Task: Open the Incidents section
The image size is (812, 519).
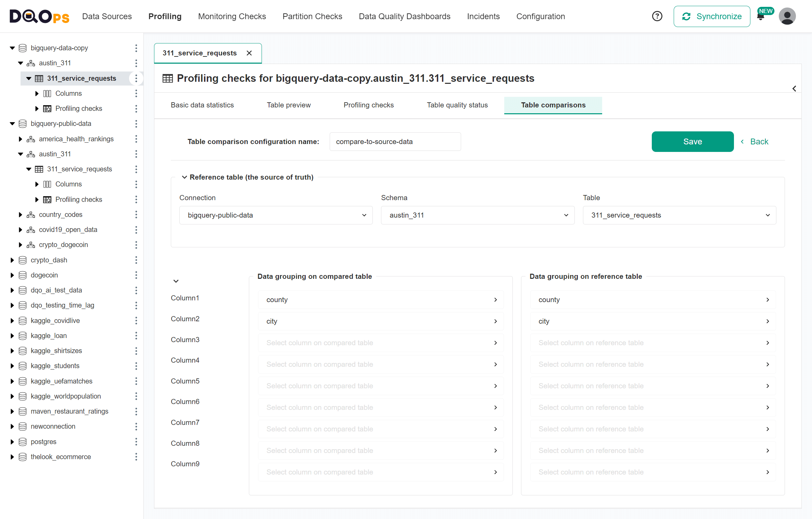Action: 483,16
